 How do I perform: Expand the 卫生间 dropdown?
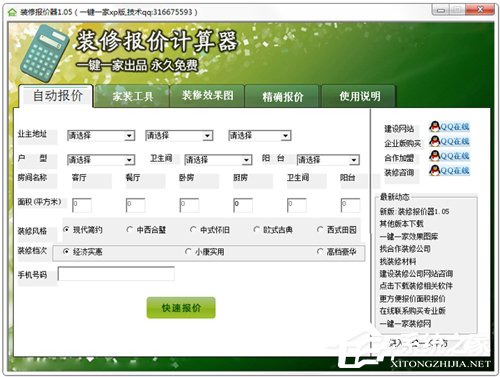click(x=218, y=160)
